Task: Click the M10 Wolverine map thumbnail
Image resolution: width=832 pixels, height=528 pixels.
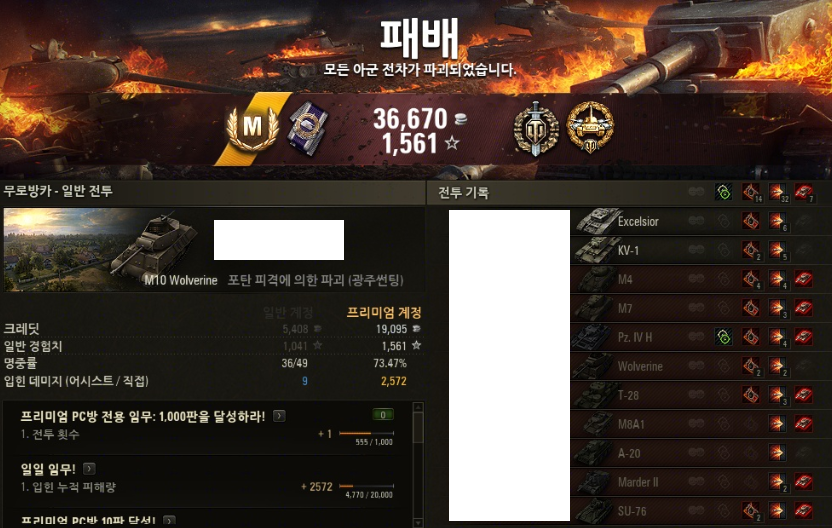Action: click(x=102, y=250)
